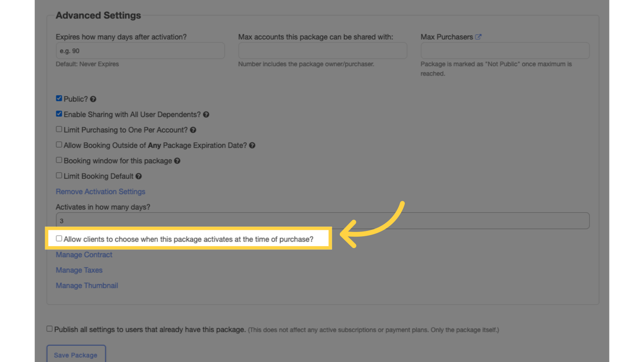Open help tooltip for Allow Booking Outside Expiration Date
The width and height of the screenshot is (644, 362).
[x=252, y=146]
